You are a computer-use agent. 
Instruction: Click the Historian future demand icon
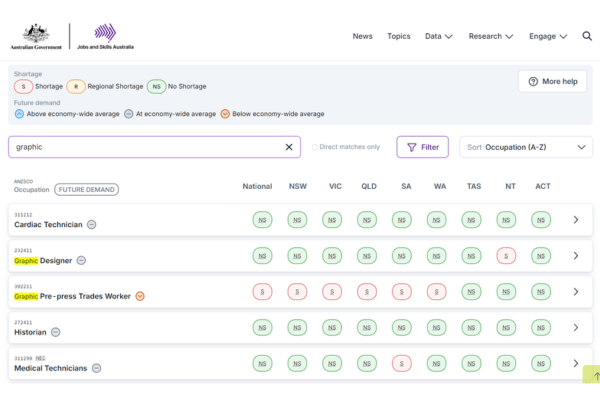(x=56, y=332)
